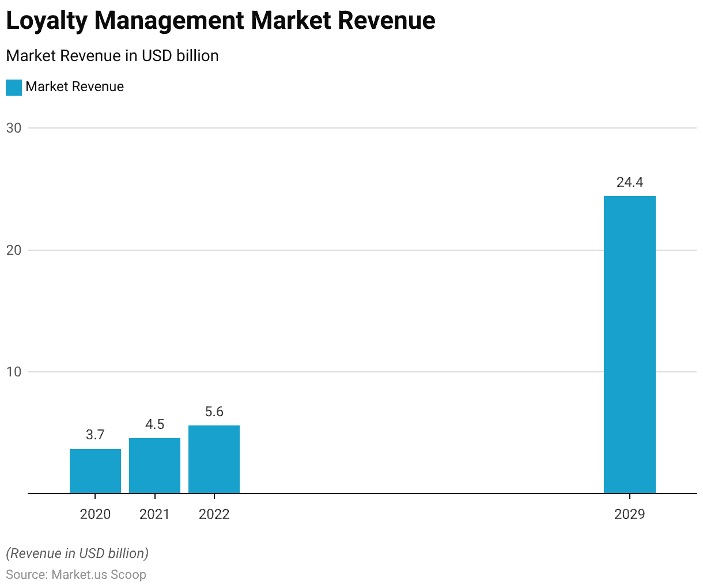Select the 4.5 value label
Viewport: 703px width, 588px height.
pos(154,425)
